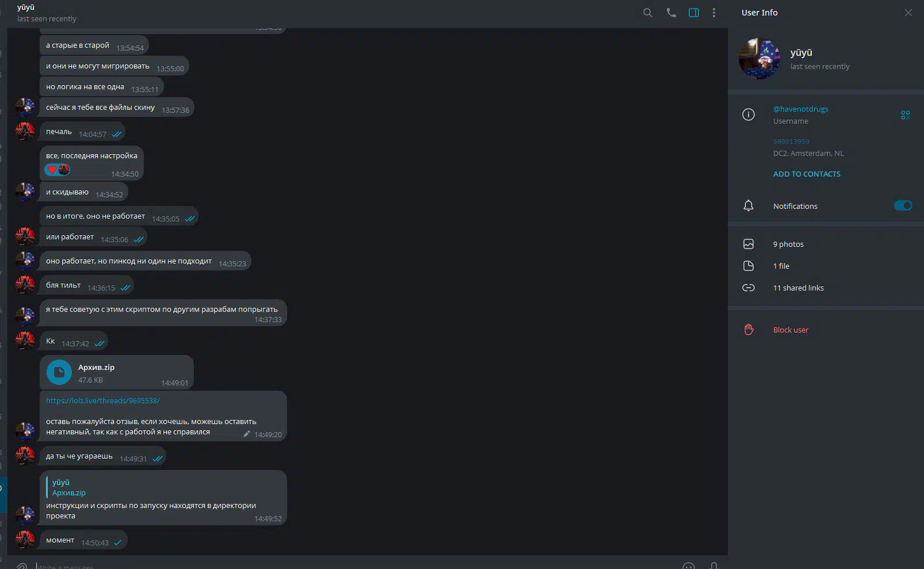Viewport: 924px width, 569px height.
Task: Toggle Notifications switch for this user
Action: point(903,205)
